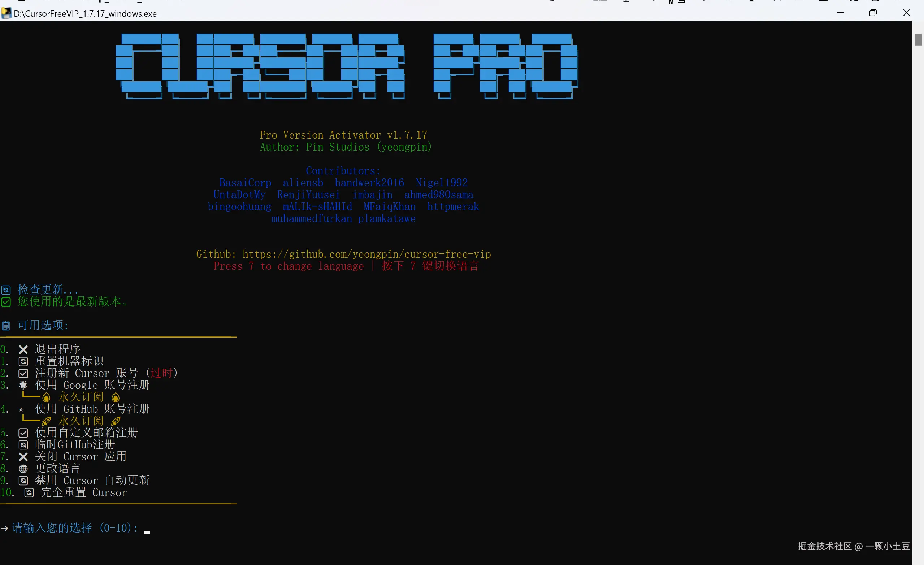Click the rocket icon left of 永久订阅
The width and height of the screenshot is (924, 565).
(x=46, y=421)
